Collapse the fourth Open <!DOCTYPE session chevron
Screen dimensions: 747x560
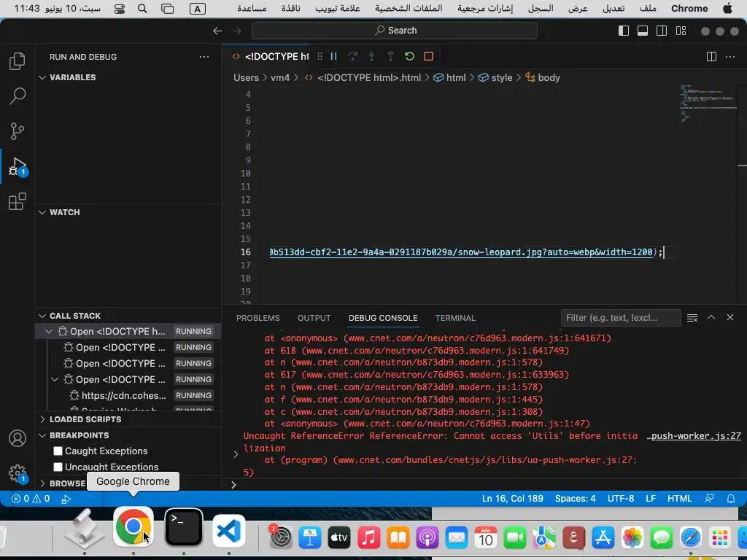click(55, 379)
